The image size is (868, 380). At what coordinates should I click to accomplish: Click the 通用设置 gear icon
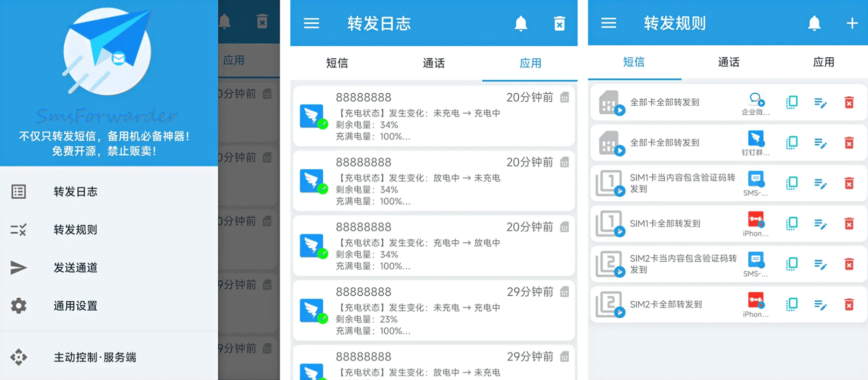(18, 306)
